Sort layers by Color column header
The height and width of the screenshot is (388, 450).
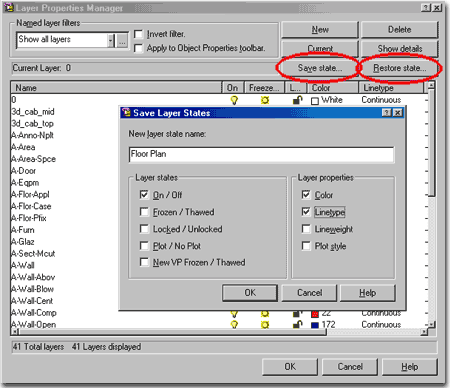[x=332, y=88]
